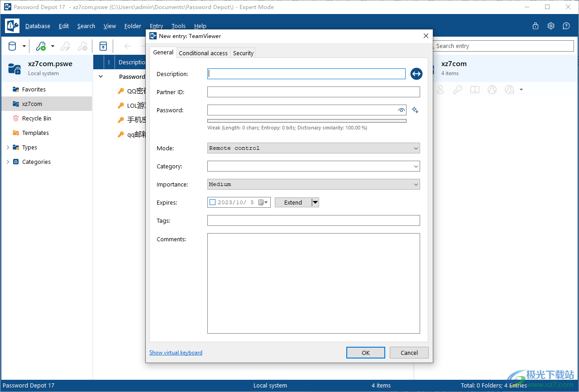Image resolution: width=579 pixels, height=392 pixels.
Task: Click the user name icon in details pane
Action: point(440,90)
